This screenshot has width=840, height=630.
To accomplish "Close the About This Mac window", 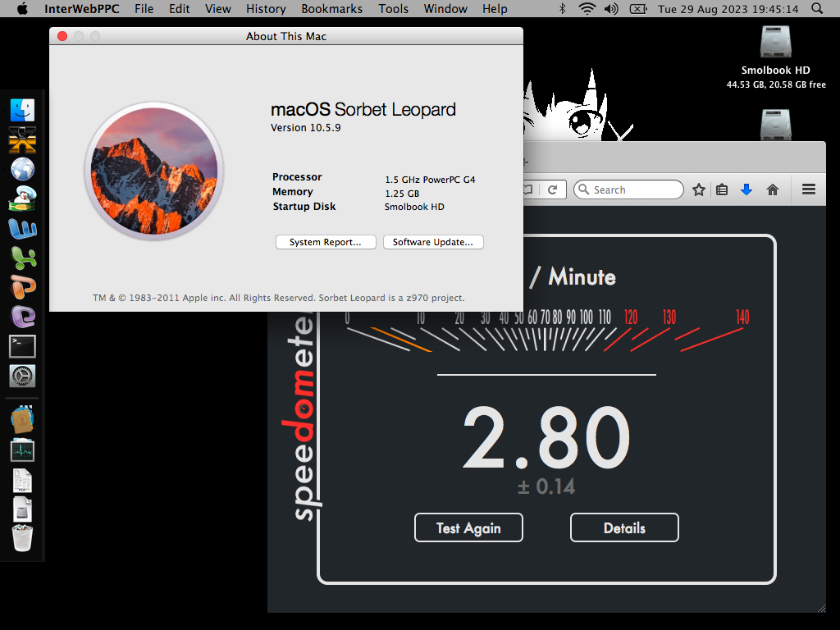I will 62,36.
